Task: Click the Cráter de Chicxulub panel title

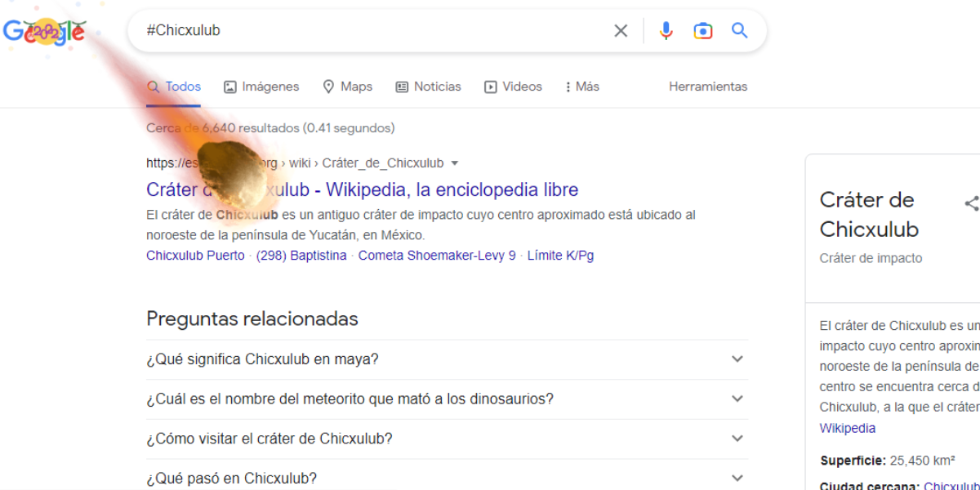Action: coord(869,214)
